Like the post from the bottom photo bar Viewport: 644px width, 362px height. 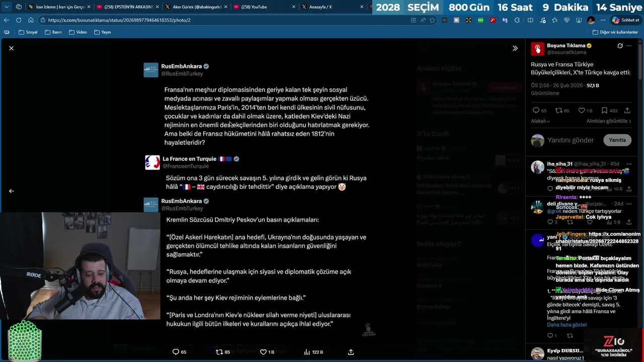pos(267,352)
